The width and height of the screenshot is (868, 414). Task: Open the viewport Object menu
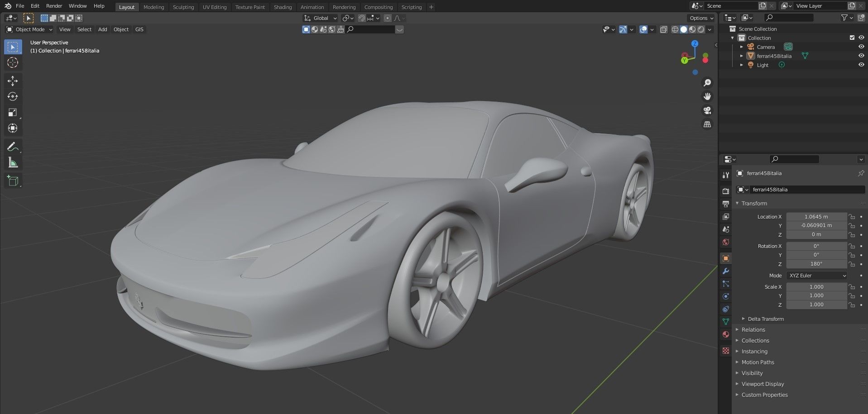121,29
